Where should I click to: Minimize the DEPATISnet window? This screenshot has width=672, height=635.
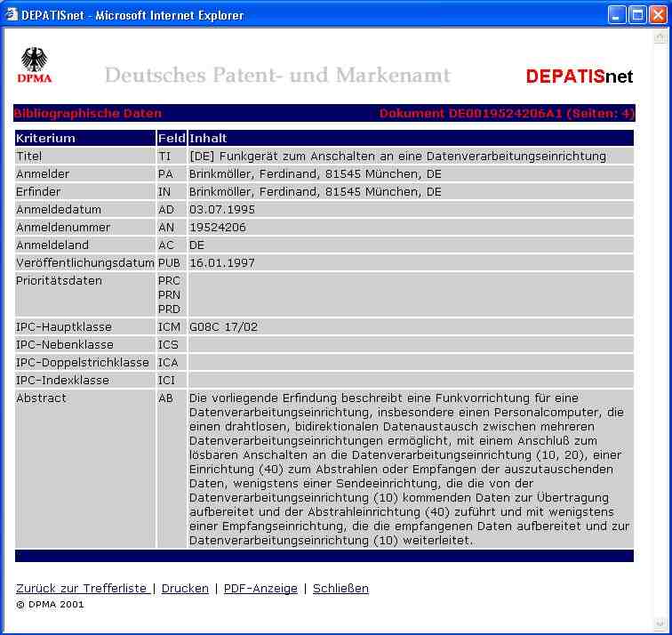pyautogui.click(x=617, y=15)
